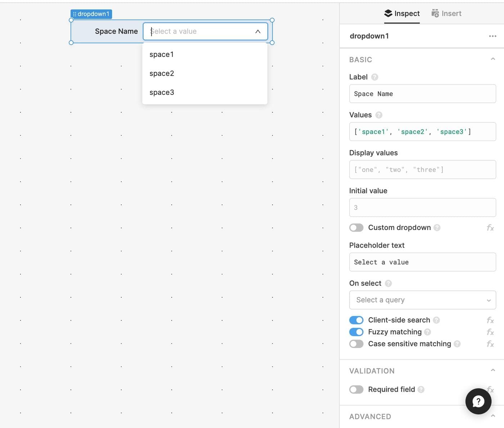The image size is (504, 428).
Task: Click the dropdown1 component handle tag
Action: click(91, 14)
